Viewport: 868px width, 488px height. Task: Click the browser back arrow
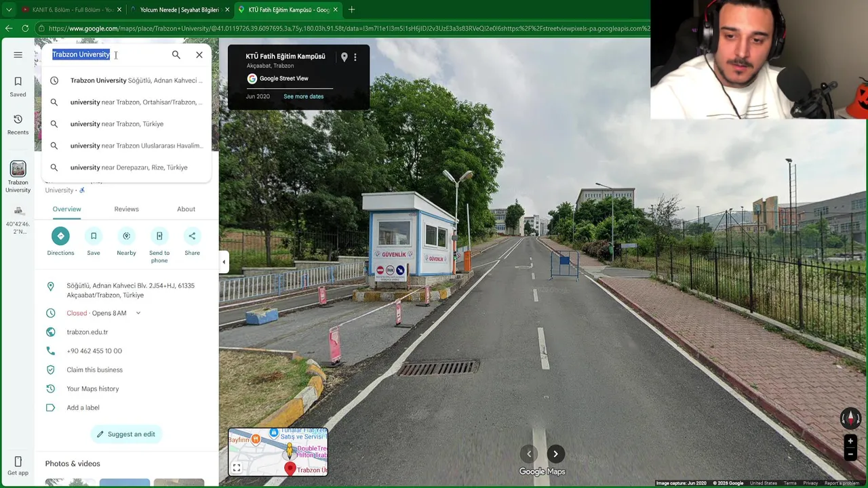click(9, 28)
